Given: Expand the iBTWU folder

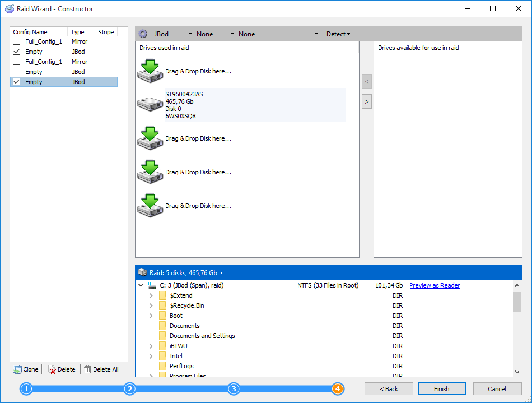Looking at the screenshot, I should click(151, 346).
